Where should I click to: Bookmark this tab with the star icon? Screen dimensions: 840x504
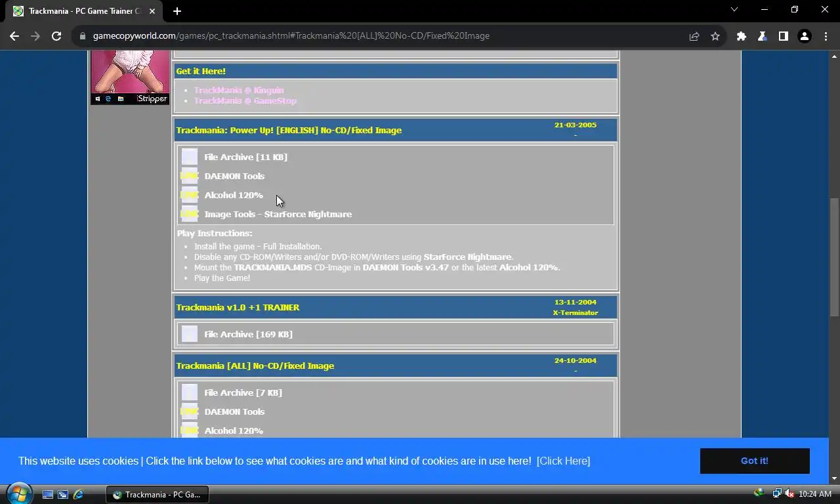coord(715,36)
